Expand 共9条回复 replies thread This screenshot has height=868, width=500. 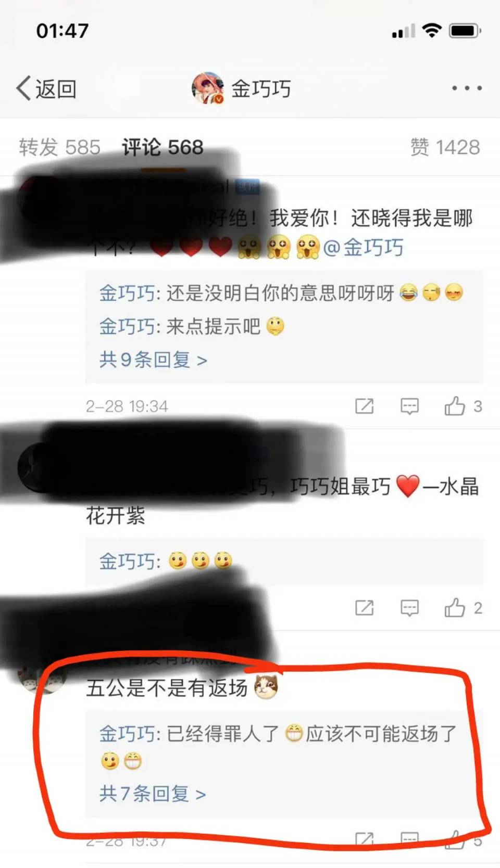153,360
